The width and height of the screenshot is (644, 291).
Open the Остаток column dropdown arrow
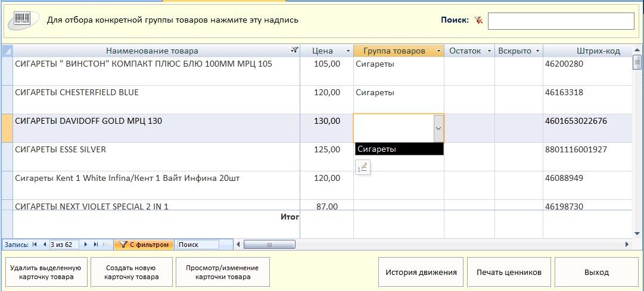pos(489,51)
